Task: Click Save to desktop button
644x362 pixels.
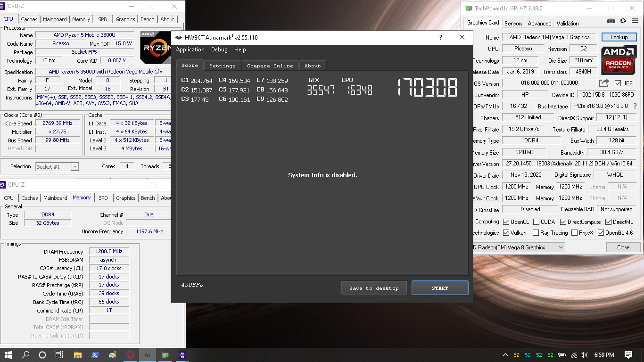Action: coord(374,288)
